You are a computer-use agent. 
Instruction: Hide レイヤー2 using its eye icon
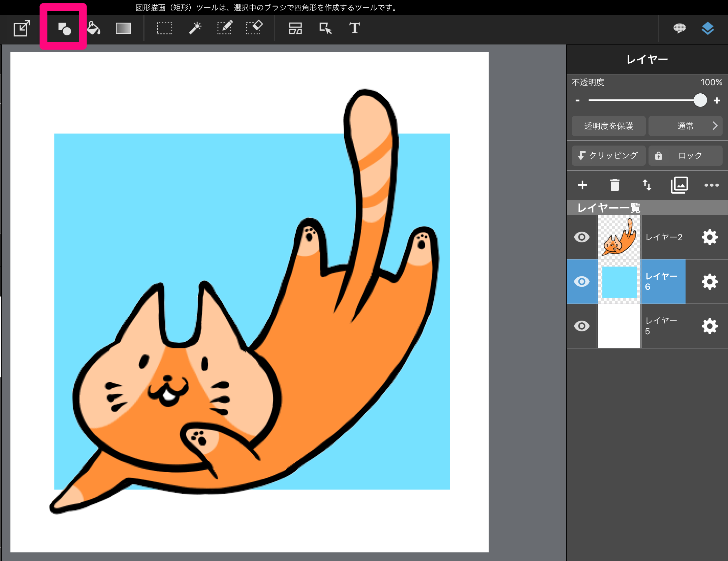pos(582,237)
